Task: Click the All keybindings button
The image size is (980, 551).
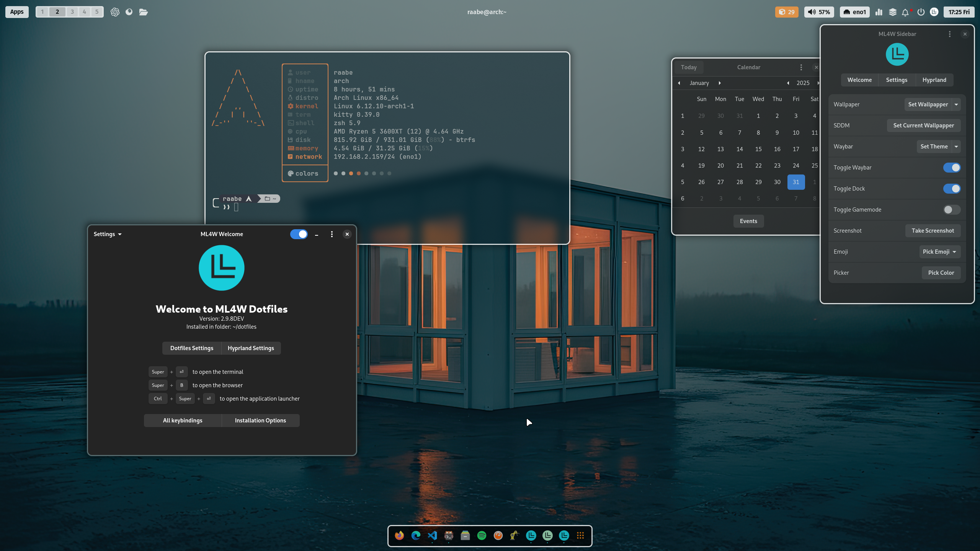Action: pos(183,421)
